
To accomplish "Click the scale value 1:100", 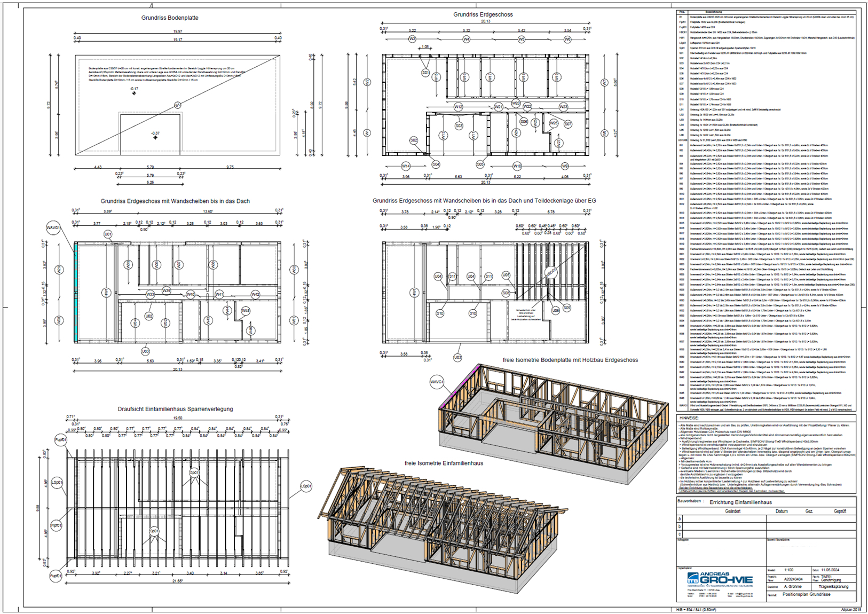I will click(x=790, y=570).
